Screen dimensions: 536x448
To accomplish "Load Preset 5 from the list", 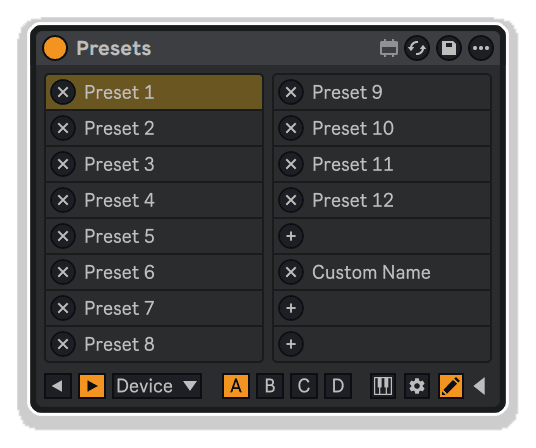I will point(154,236).
